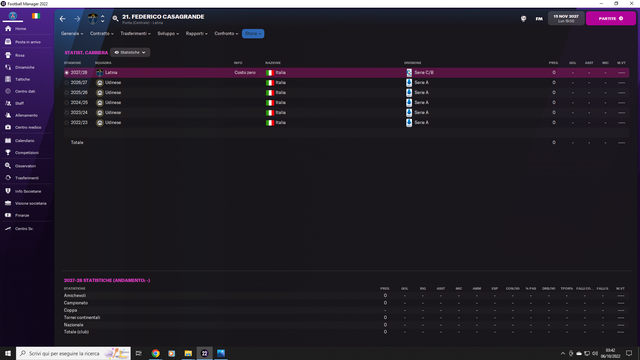This screenshot has width=640, height=360.
Task: Select the 2027/28 season radio button
Action: (x=67, y=73)
